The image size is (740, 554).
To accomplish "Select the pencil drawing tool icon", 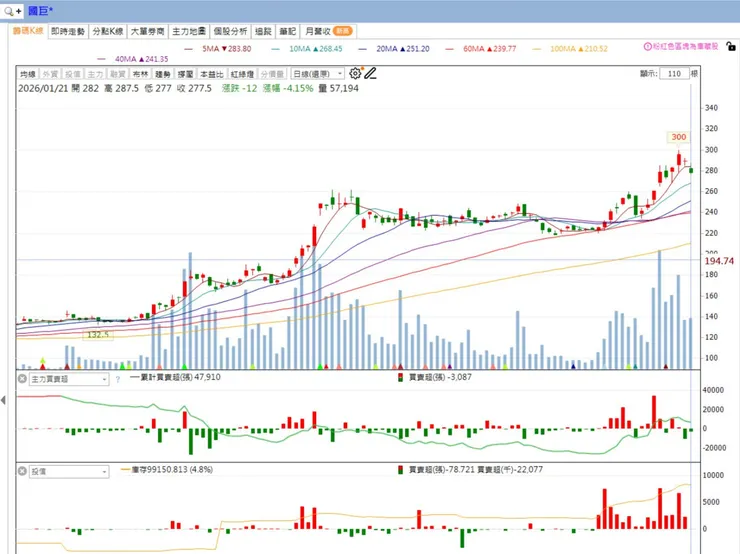I will click(x=370, y=73).
